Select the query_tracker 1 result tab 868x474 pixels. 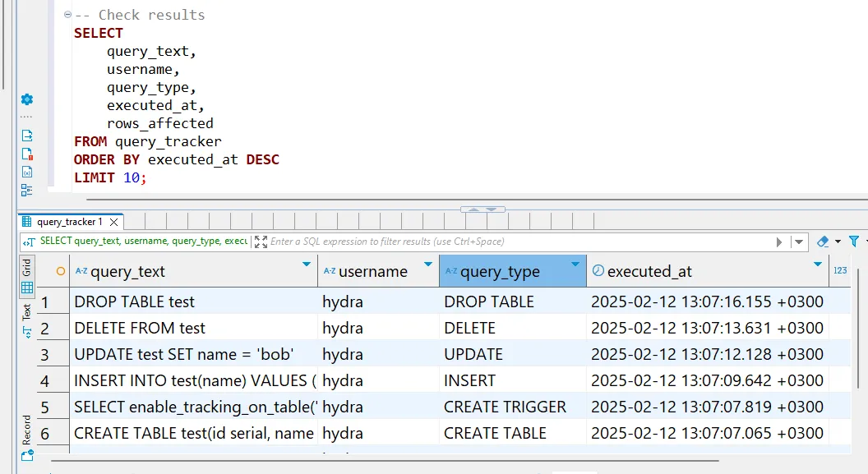click(69, 222)
